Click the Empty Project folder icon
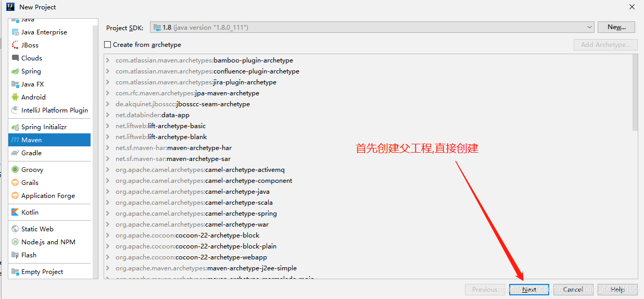 pyautogui.click(x=15, y=272)
